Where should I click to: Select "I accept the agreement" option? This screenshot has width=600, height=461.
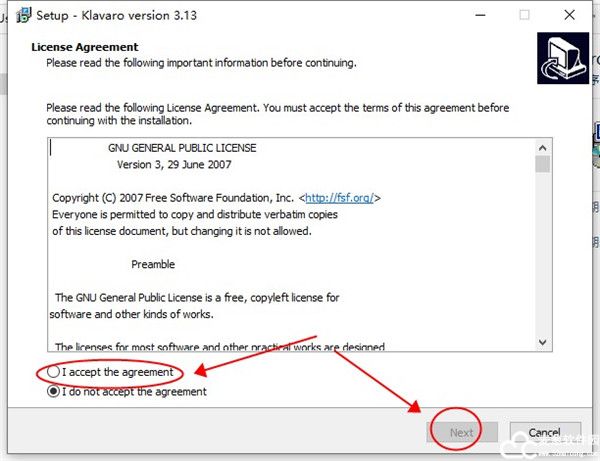[x=55, y=372]
